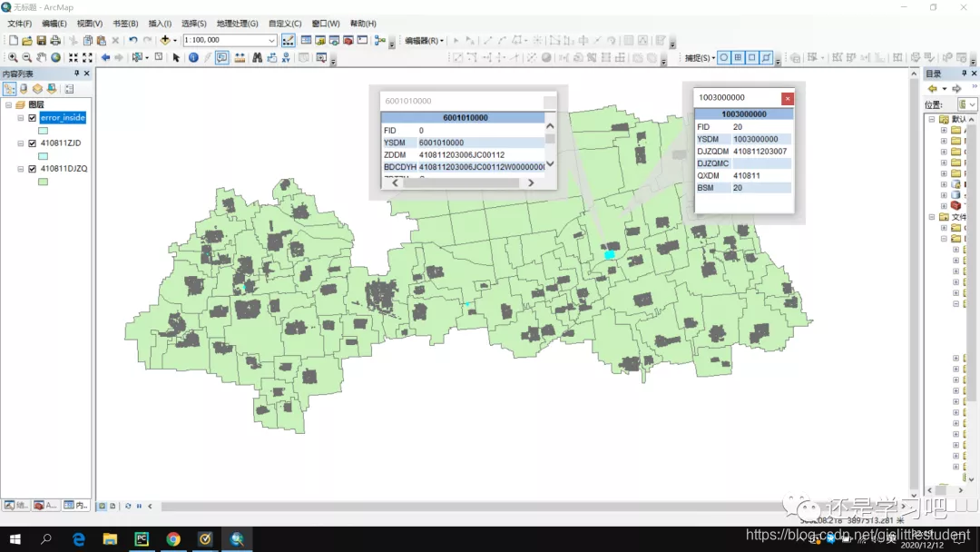Close the Table of Contents panel
The image size is (980, 552).
tap(87, 74)
